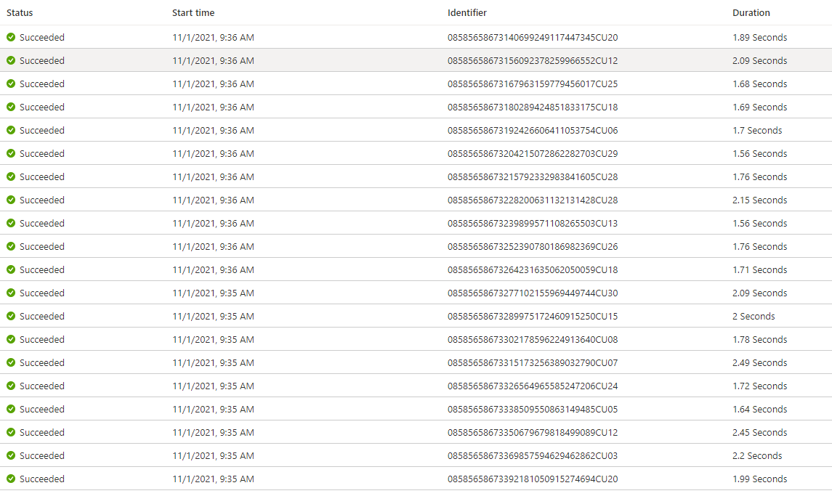The height and width of the screenshot is (504, 832).
Task: Open run identifier 08585658673140699249117447345CU20
Action: click(x=533, y=38)
